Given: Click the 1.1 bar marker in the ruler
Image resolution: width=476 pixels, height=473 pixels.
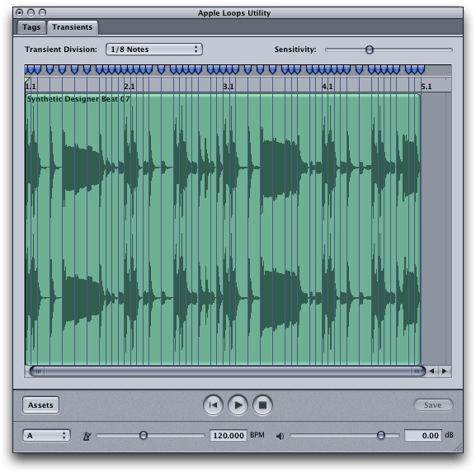Looking at the screenshot, I should (x=31, y=87).
